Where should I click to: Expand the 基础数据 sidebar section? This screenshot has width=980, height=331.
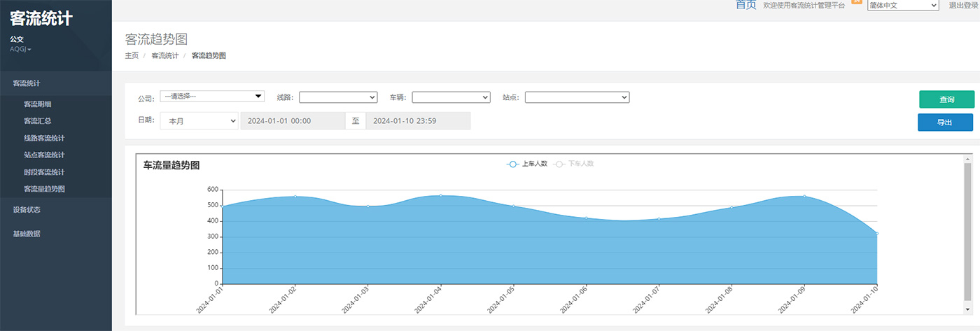click(x=27, y=234)
